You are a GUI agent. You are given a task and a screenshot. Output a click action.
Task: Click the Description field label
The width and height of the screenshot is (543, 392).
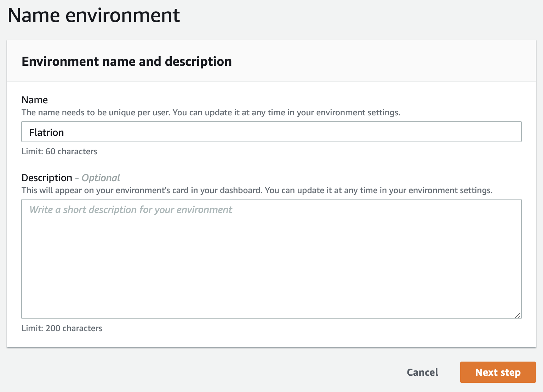tap(47, 178)
